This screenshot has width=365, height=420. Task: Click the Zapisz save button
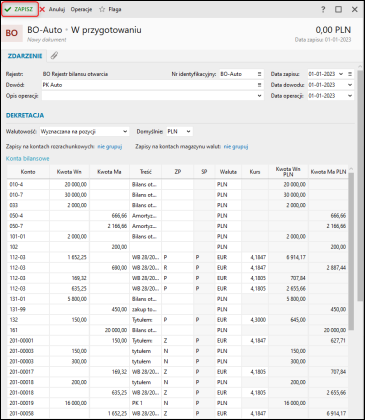coord(19,9)
